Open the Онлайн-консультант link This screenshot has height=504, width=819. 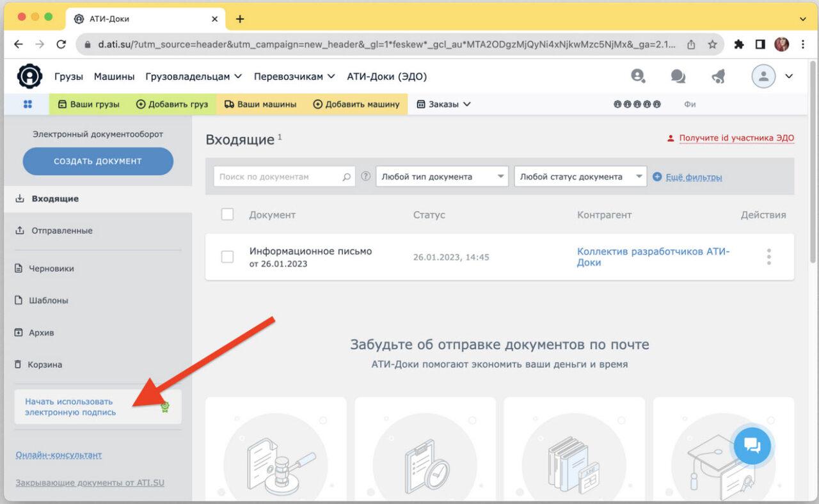(x=59, y=455)
